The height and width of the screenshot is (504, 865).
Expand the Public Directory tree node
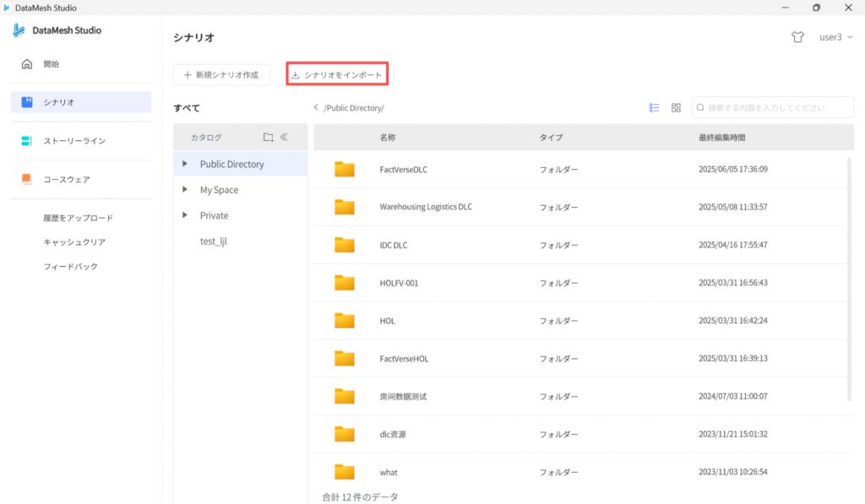click(185, 164)
